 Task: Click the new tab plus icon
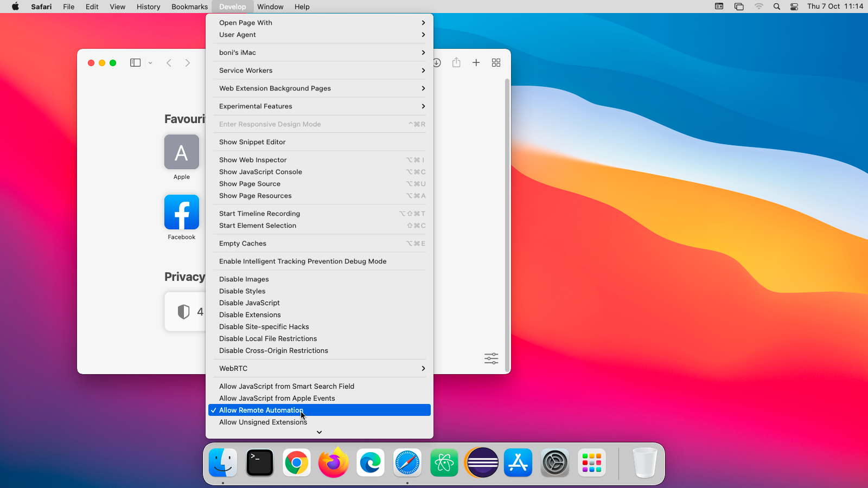pyautogui.click(x=476, y=63)
